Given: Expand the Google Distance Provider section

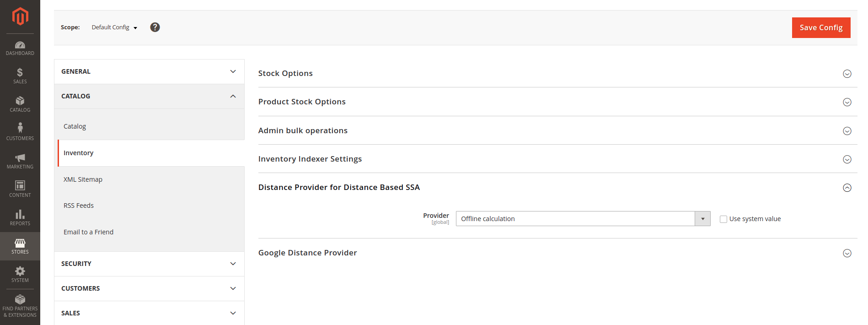Looking at the screenshot, I should click(557, 253).
